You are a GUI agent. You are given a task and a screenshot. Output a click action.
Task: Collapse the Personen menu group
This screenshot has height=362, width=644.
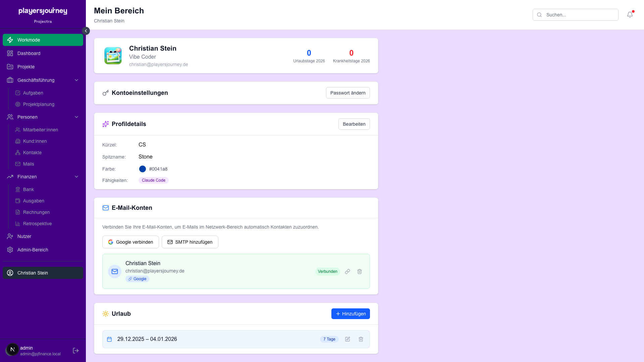click(x=76, y=117)
